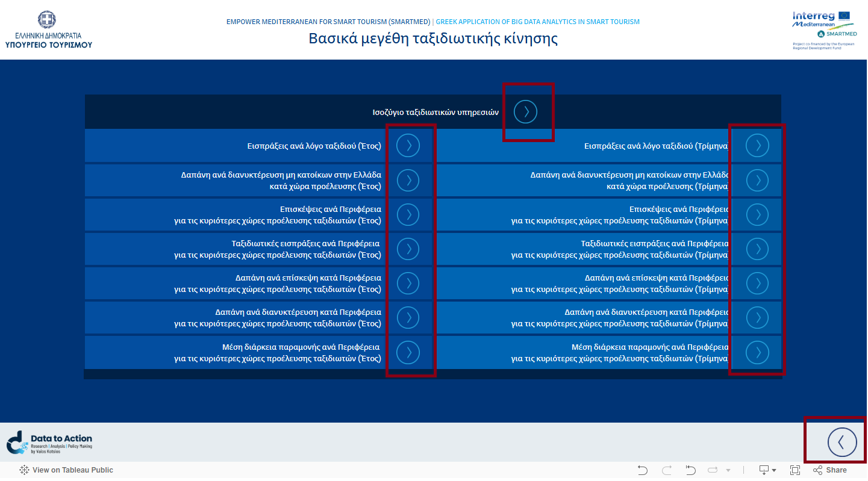
Task: Click the Data to Action logo
Action: coord(49,442)
